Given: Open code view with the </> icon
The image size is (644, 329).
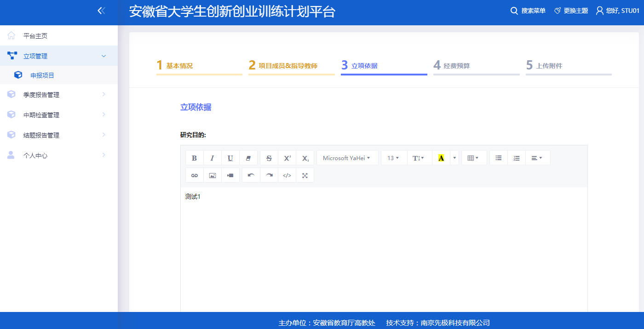Looking at the screenshot, I should (x=287, y=175).
